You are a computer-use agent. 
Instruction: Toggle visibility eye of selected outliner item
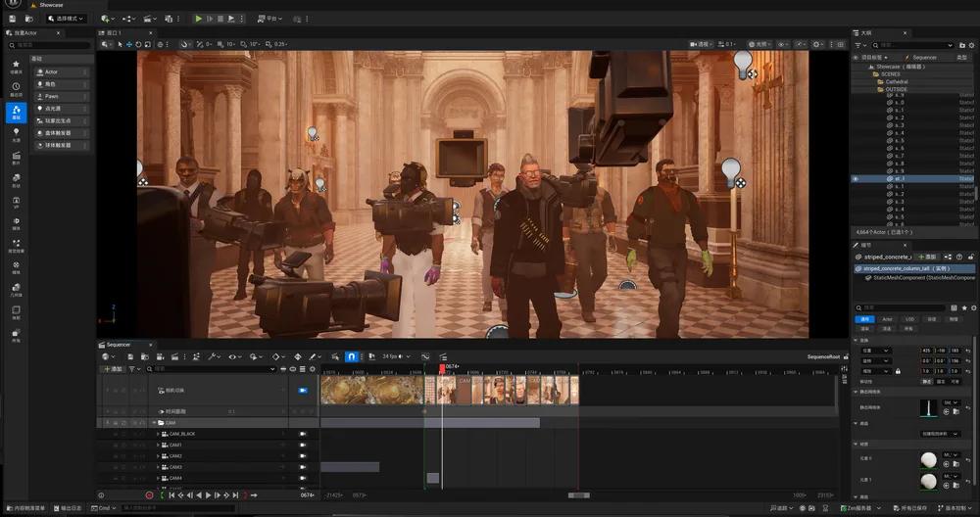(x=856, y=178)
